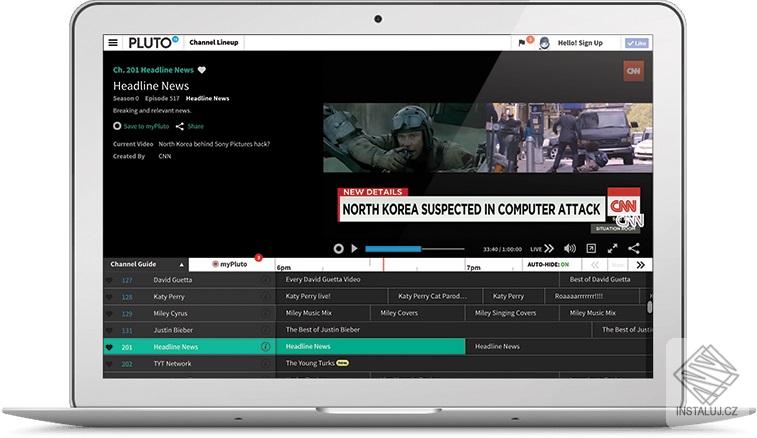
Task: Click the info icon on the Katy Perry row
Action: [x=266, y=297]
